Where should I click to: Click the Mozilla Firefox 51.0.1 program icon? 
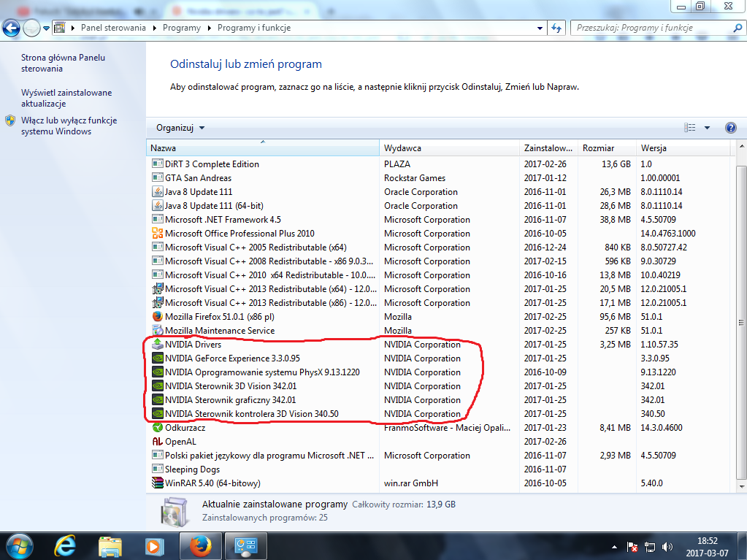click(157, 317)
